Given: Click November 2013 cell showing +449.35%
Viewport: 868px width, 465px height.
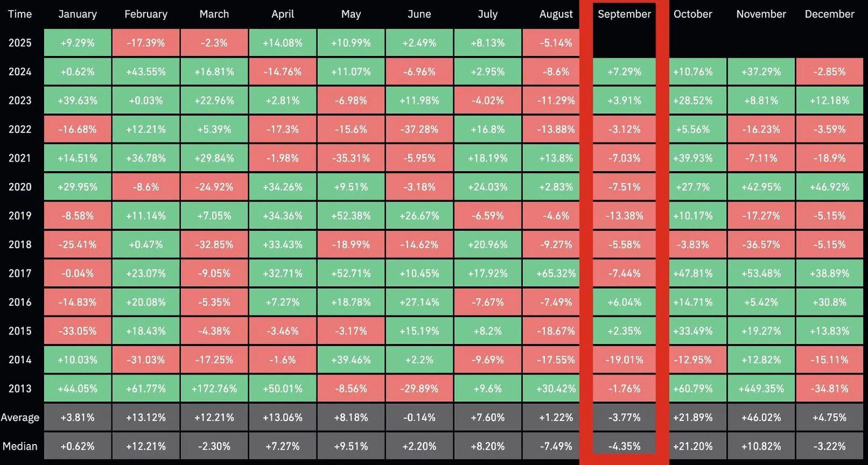Looking at the screenshot, I should (761, 389).
